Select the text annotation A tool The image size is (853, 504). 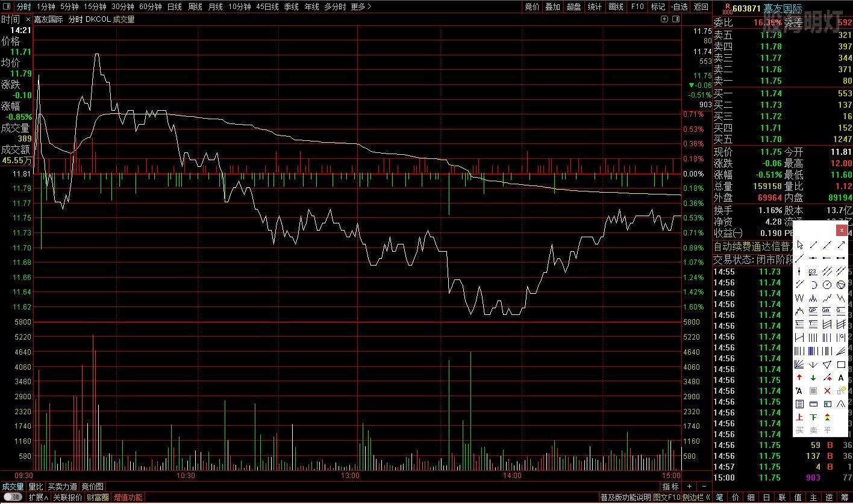point(841,378)
